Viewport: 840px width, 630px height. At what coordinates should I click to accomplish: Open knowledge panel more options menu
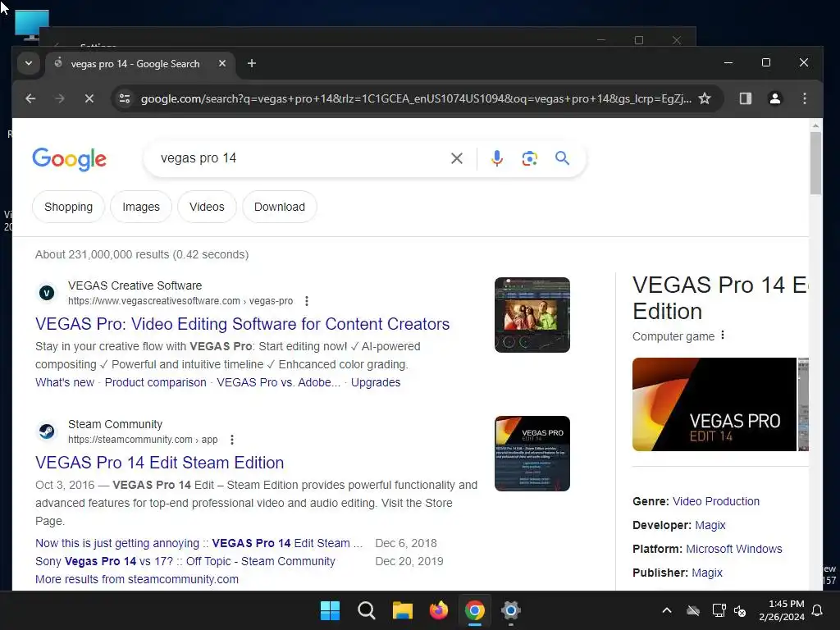tap(723, 336)
